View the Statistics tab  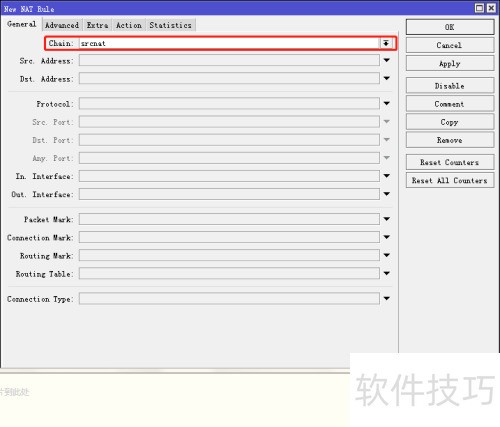pos(170,25)
